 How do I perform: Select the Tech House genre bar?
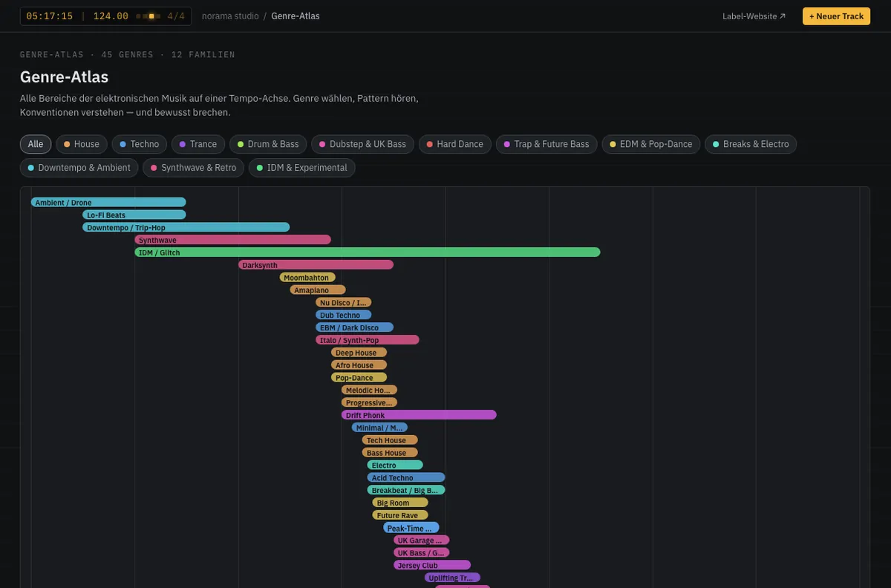tap(391, 440)
